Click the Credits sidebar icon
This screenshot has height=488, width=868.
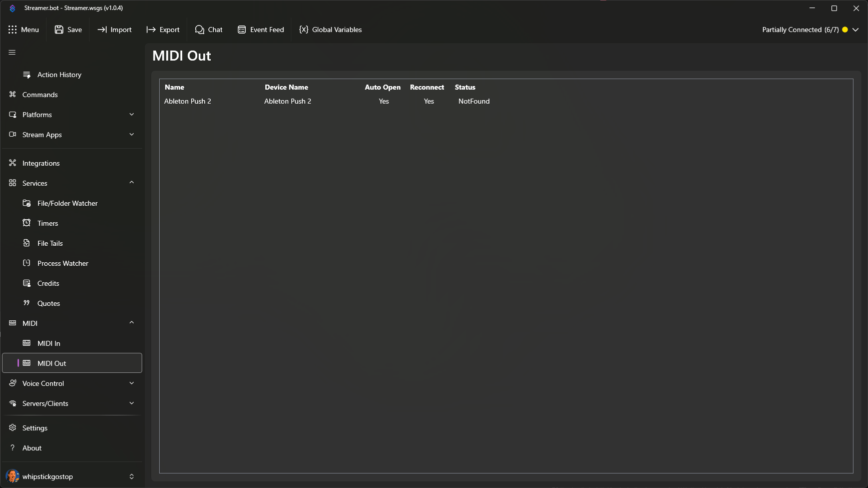coord(27,283)
